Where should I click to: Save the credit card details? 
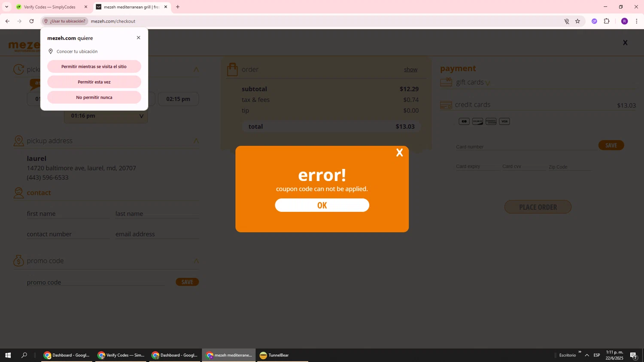click(x=611, y=145)
